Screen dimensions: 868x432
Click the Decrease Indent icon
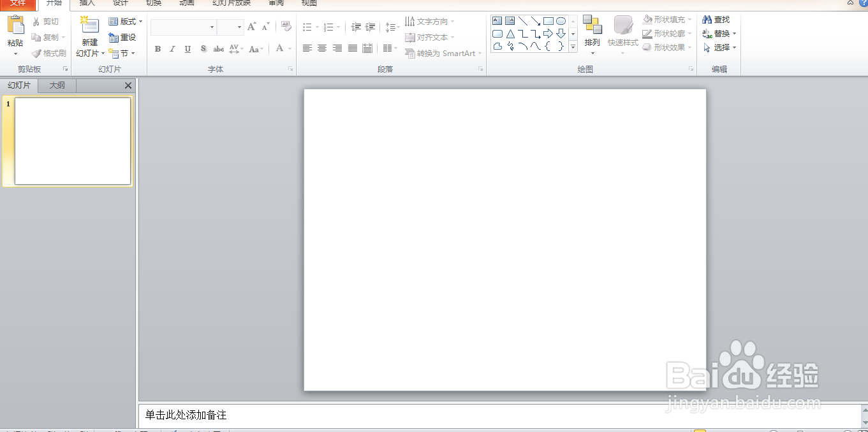tap(356, 27)
